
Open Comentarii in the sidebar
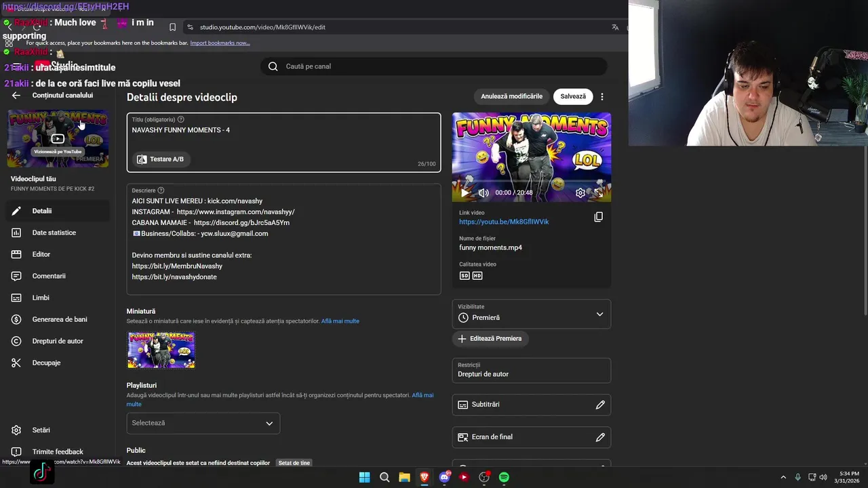[58, 276]
